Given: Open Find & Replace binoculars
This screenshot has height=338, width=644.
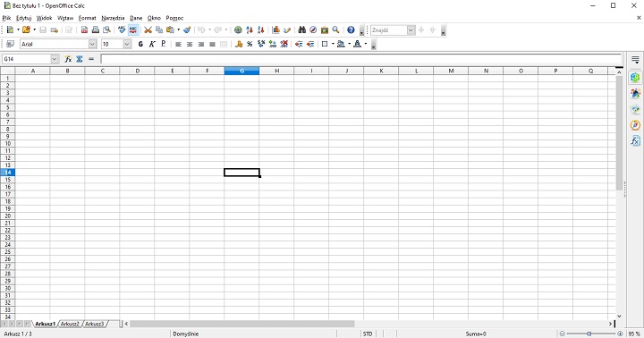Looking at the screenshot, I should tap(302, 30).
